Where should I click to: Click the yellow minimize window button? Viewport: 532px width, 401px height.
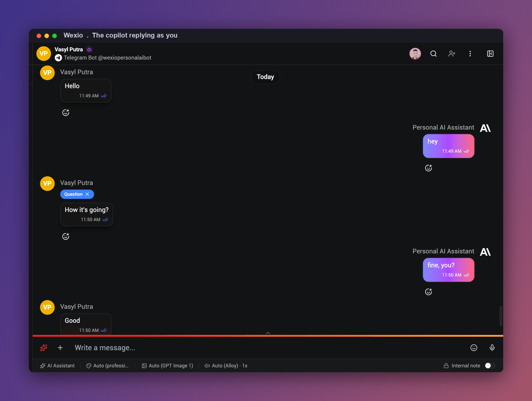click(x=47, y=36)
